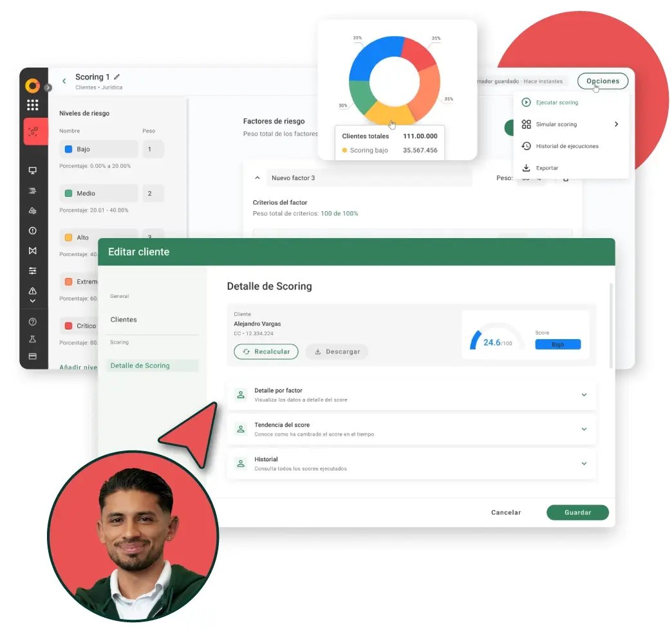Edit the Scoring 1 name with pencil
This screenshot has width=672, height=639.
click(x=117, y=77)
